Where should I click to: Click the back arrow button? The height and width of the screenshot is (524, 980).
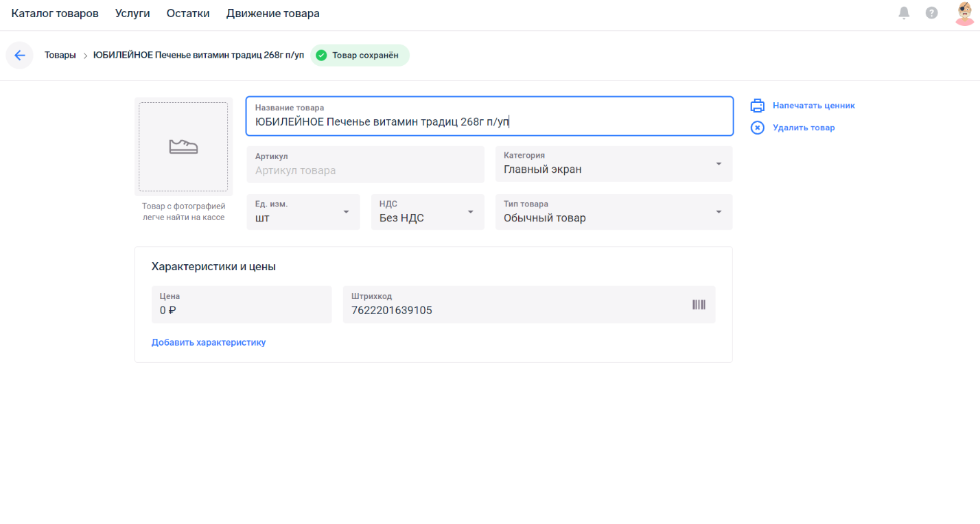coord(19,56)
